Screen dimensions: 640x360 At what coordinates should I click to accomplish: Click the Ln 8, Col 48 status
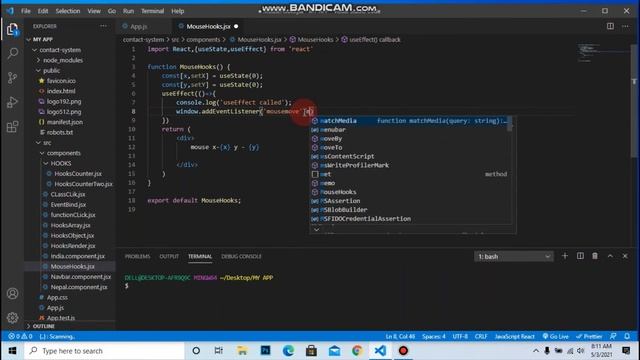point(400,336)
